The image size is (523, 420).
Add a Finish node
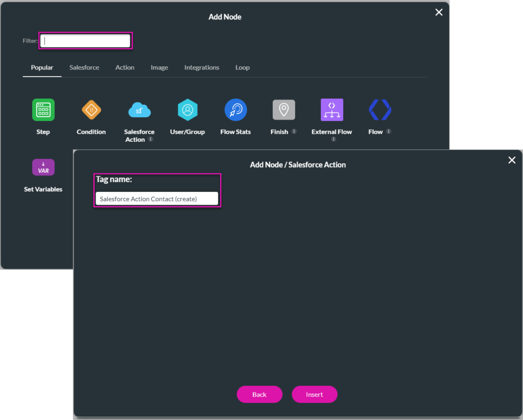click(x=283, y=110)
